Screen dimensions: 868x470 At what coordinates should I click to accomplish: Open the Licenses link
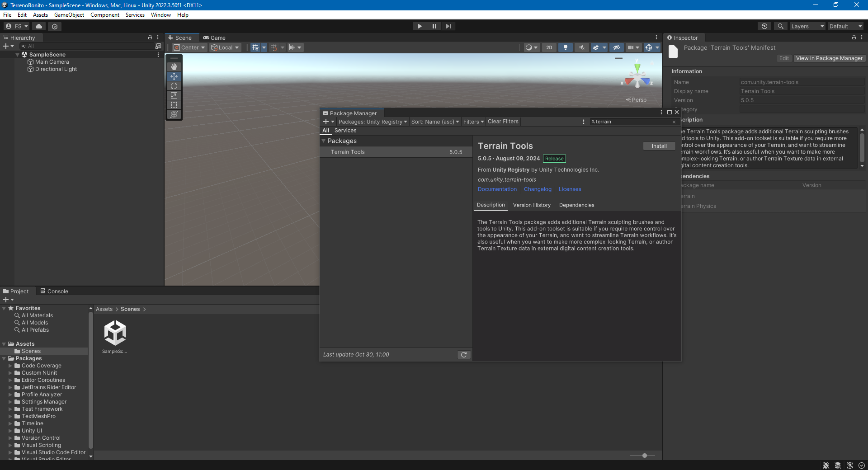(x=570, y=189)
